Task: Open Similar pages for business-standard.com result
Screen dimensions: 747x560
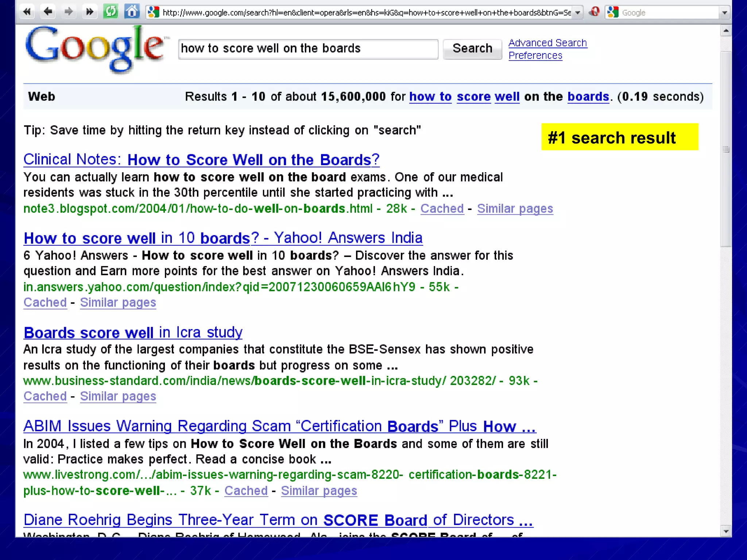Action: [118, 396]
